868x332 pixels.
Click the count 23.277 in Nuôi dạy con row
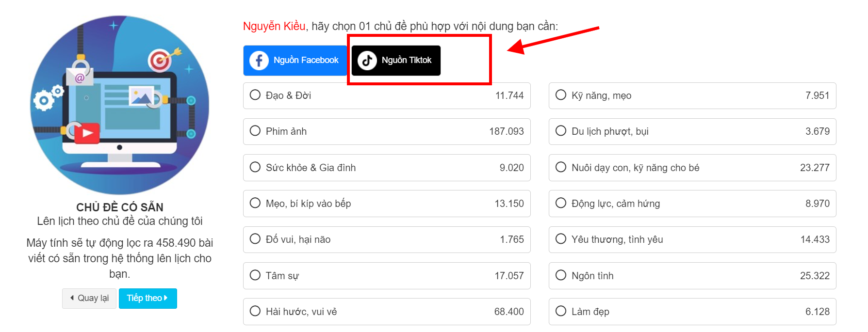tap(815, 168)
